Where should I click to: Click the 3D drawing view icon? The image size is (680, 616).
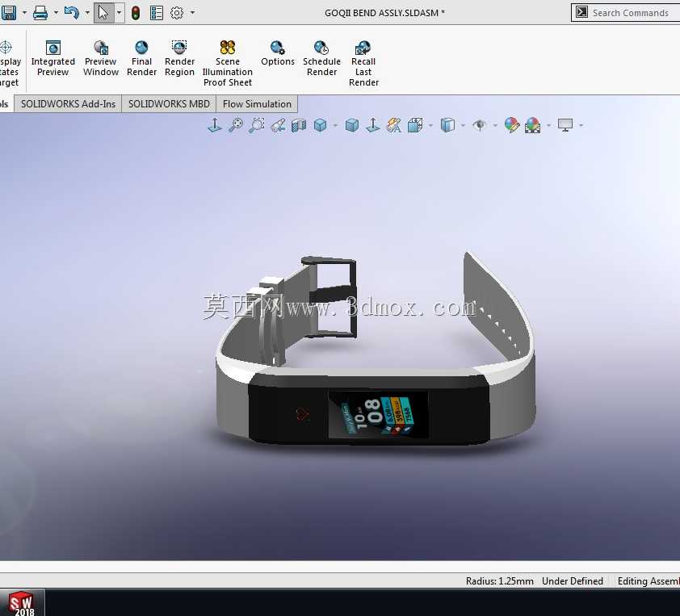coord(415,125)
